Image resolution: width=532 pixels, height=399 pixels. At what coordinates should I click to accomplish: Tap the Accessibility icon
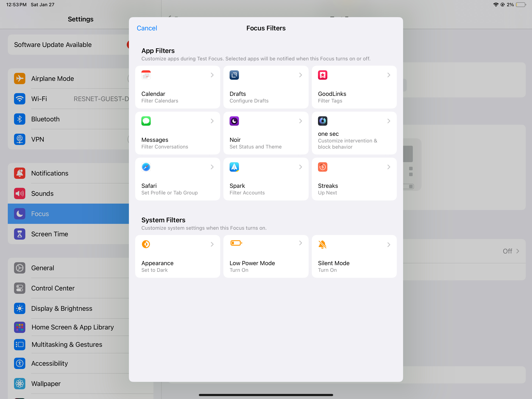20,363
